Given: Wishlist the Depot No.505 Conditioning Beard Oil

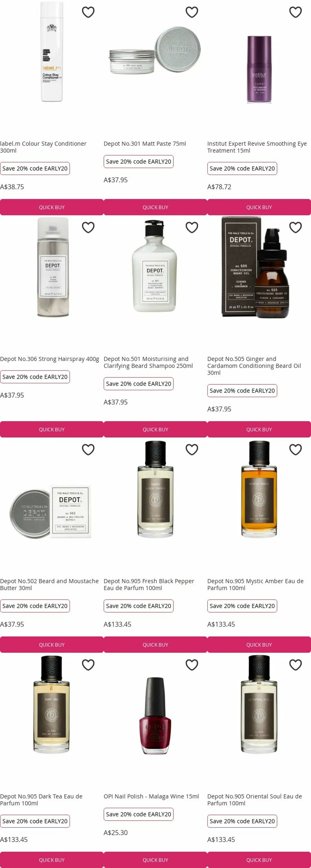Looking at the screenshot, I should click(x=295, y=227).
